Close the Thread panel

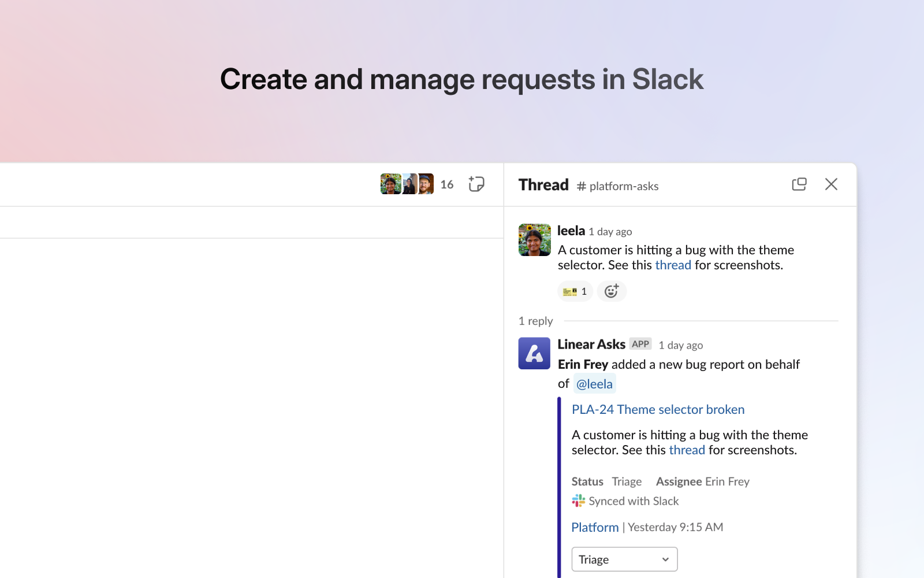(831, 184)
